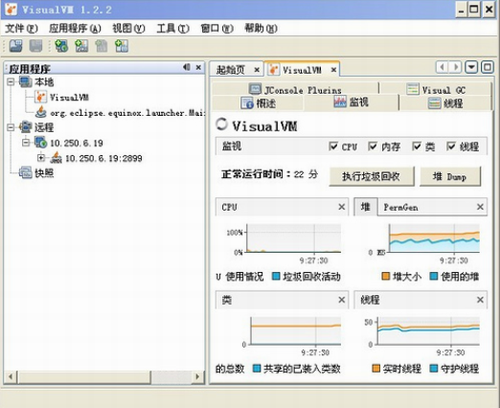Toggle the 内存 monitoring checkbox
This screenshot has width=500, height=408.
point(373,146)
